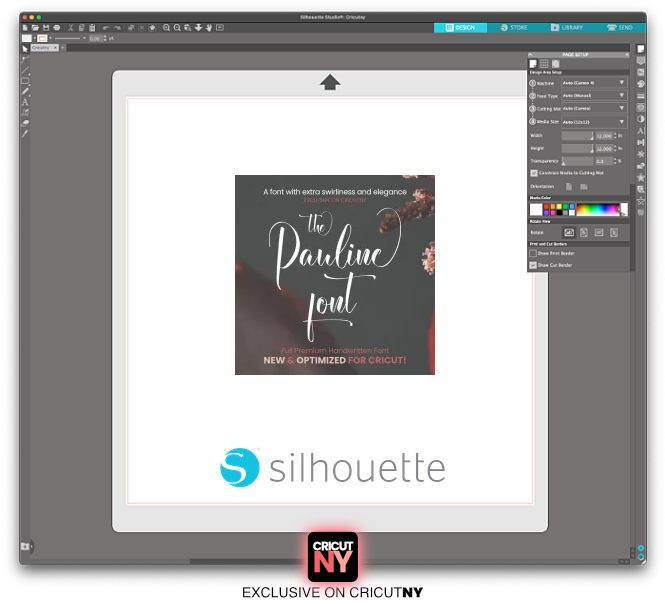The width and height of the screenshot is (665, 604).
Task: Save the document with the floppy disk icon
Action: [46, 28]
